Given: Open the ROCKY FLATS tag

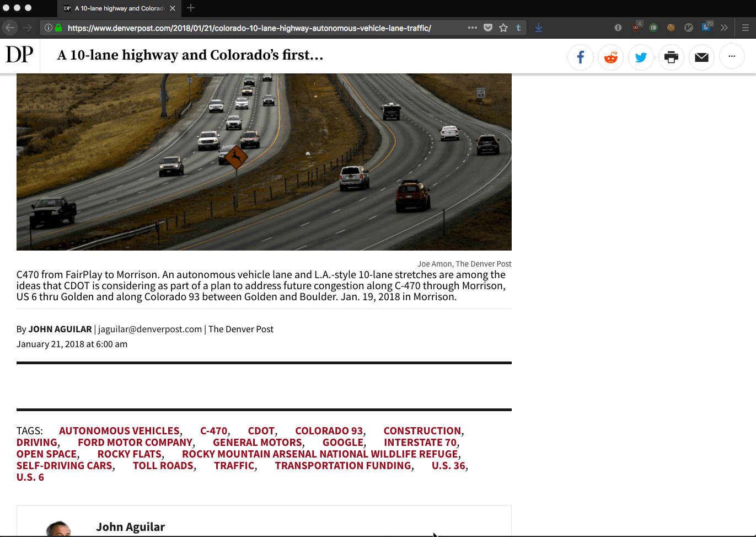Looking at the screenshot, I should [130, 454].
